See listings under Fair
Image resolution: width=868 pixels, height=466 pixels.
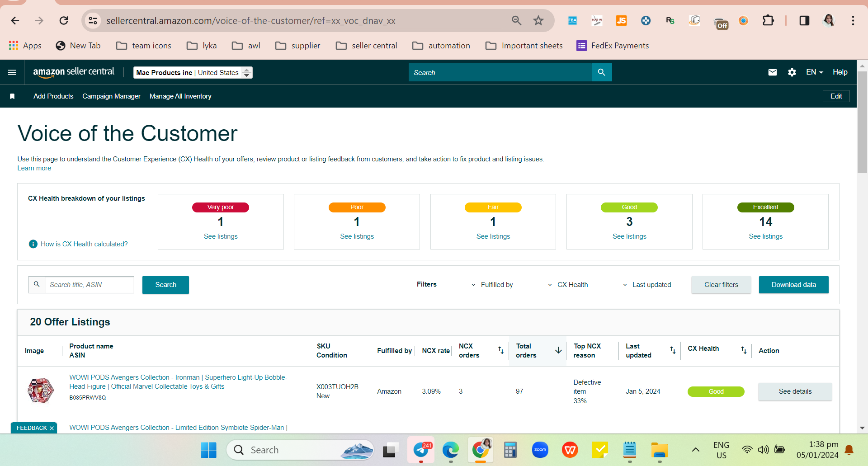(493, 236)
